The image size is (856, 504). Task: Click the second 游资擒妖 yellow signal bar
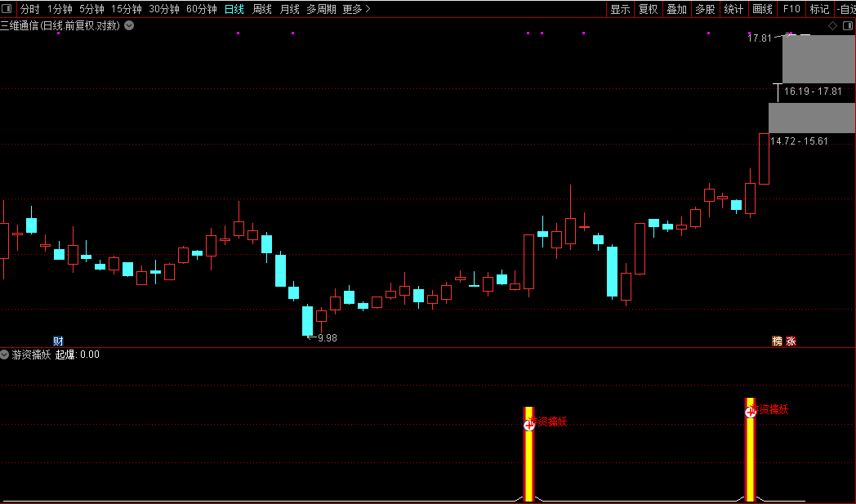tap(751, 449)
